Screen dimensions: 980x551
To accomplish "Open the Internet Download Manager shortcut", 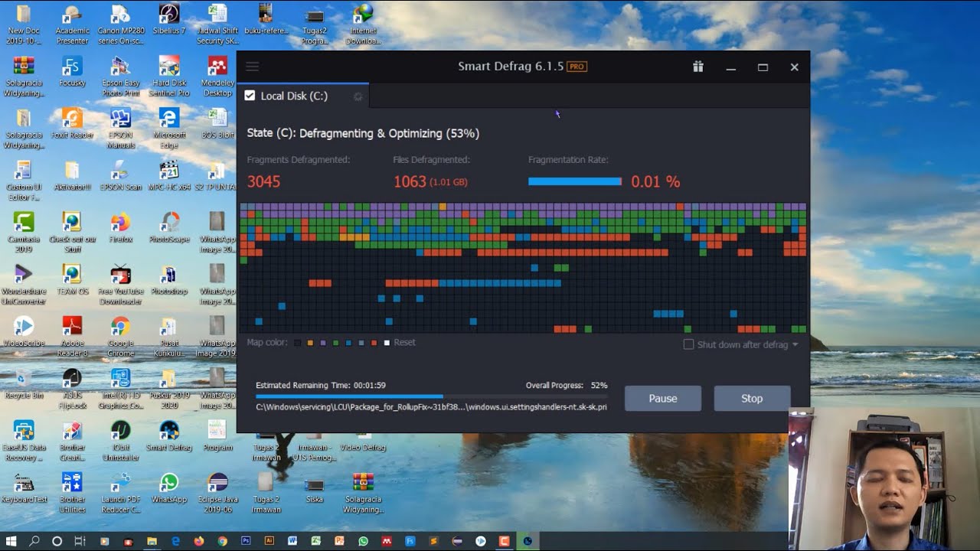I will pyautogui.click(x=363, y=24).
